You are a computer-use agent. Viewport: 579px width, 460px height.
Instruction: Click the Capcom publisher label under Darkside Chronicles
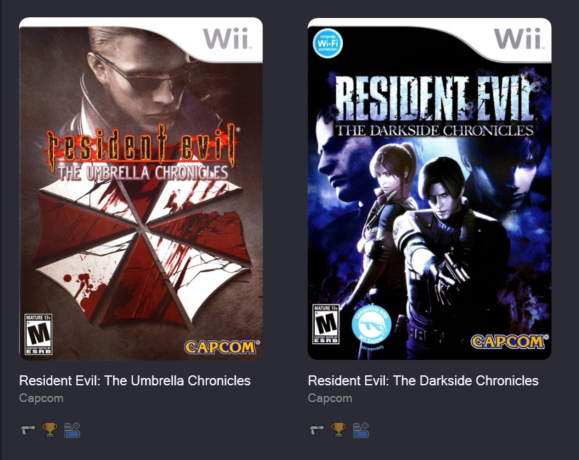330,398
